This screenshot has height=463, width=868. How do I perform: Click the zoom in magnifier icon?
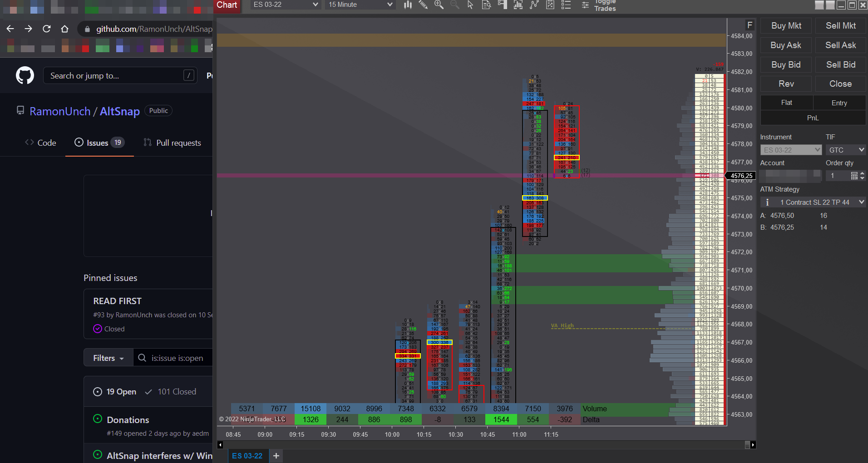[x=439, y=5]
